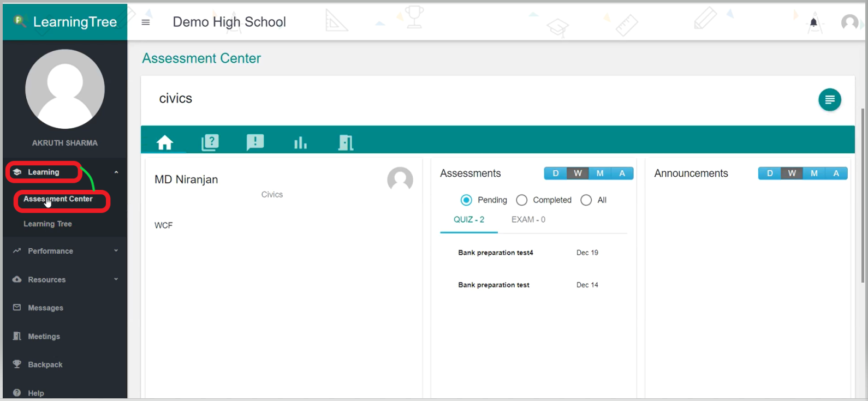Click the M filter in Assessments
This screenshot has height=401, width=868.
tap(600, 173)
